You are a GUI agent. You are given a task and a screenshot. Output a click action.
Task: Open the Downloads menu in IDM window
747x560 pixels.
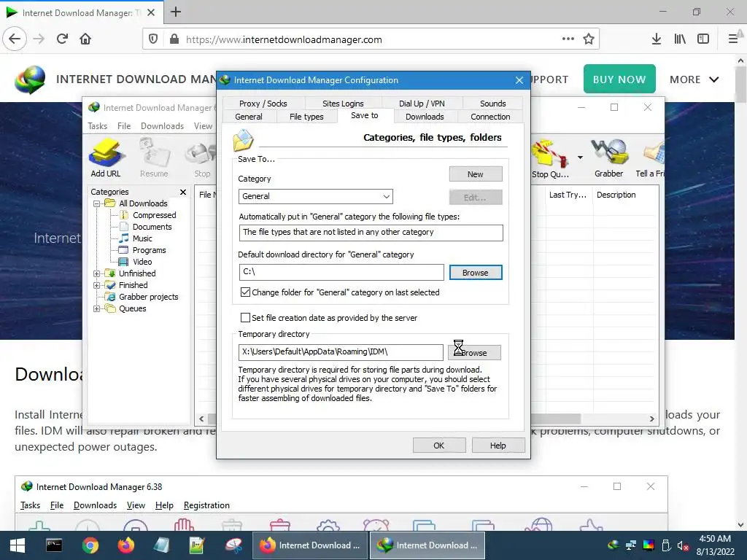pos(162,126)
